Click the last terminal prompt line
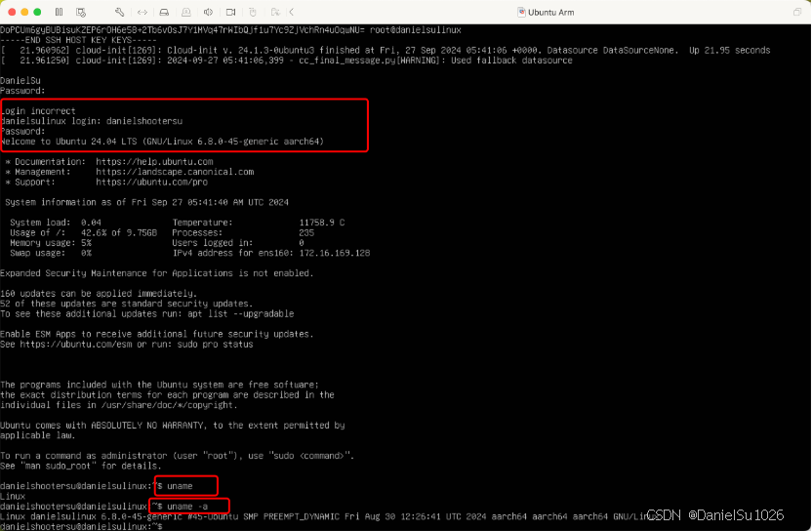The image size is (812, 531). [x=81, y=527]
